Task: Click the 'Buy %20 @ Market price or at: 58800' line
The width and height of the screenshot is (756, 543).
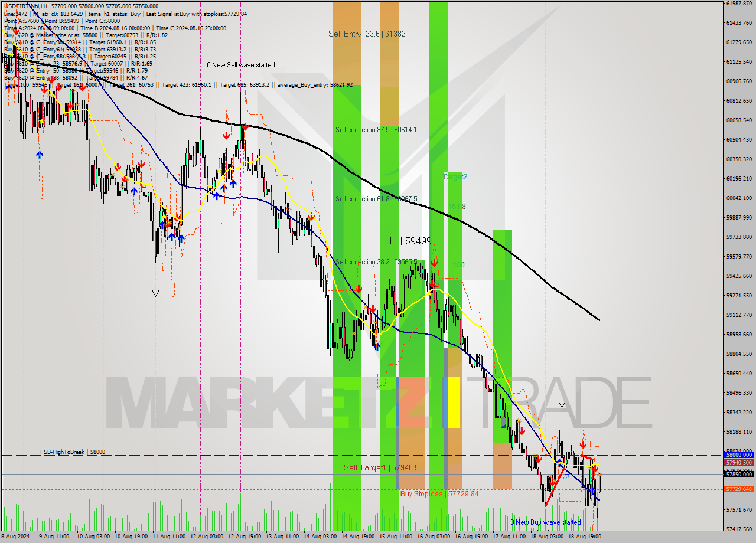Action: point(51,35)
